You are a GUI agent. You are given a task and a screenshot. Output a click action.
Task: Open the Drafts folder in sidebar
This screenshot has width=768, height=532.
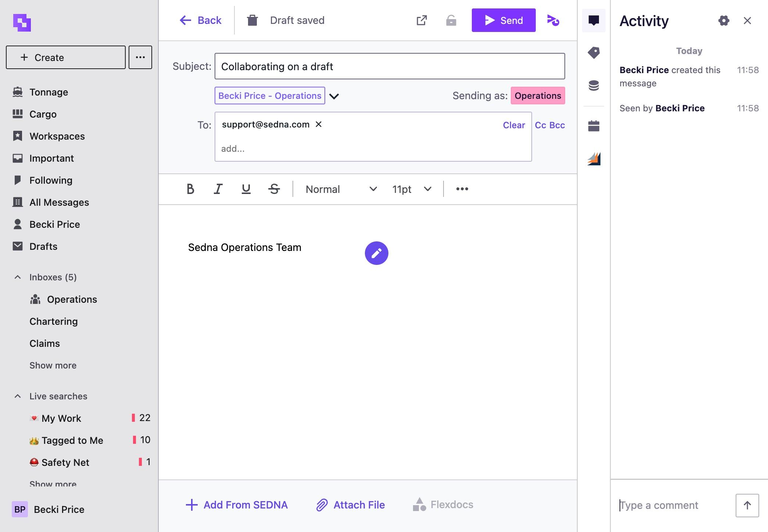pyautogui.click(x=43, y=246)
